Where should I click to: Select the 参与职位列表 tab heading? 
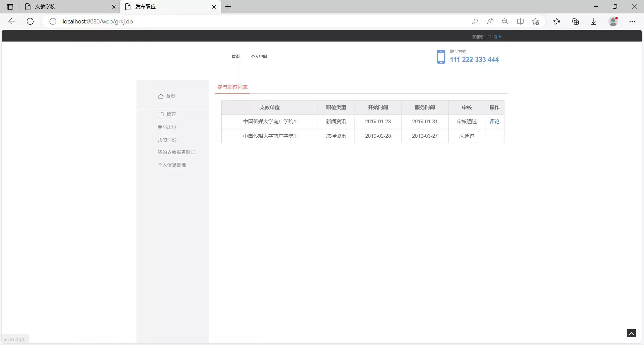[x=232, y=87]
